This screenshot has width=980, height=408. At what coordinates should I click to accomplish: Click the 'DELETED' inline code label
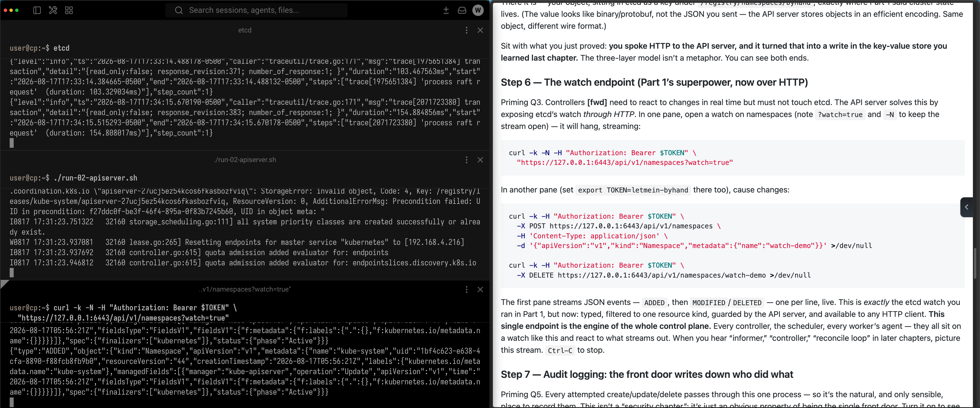747,303
